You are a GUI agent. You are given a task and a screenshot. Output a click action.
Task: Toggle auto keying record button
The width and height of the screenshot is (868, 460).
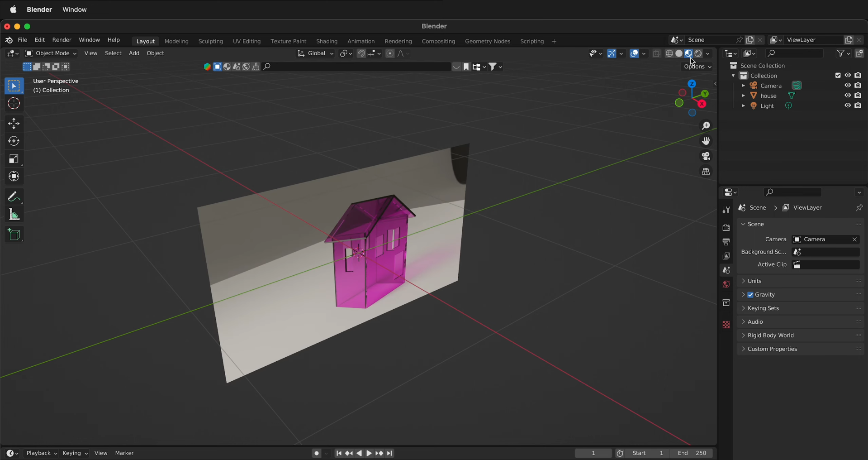tap(316, 453)
